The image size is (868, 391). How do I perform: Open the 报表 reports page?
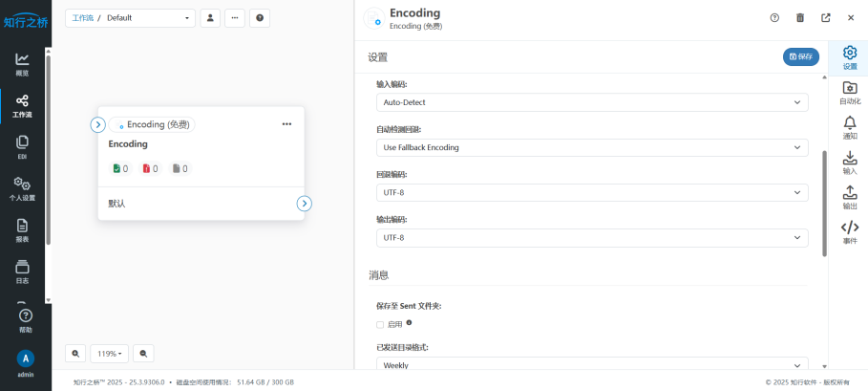tap(22, 229)
